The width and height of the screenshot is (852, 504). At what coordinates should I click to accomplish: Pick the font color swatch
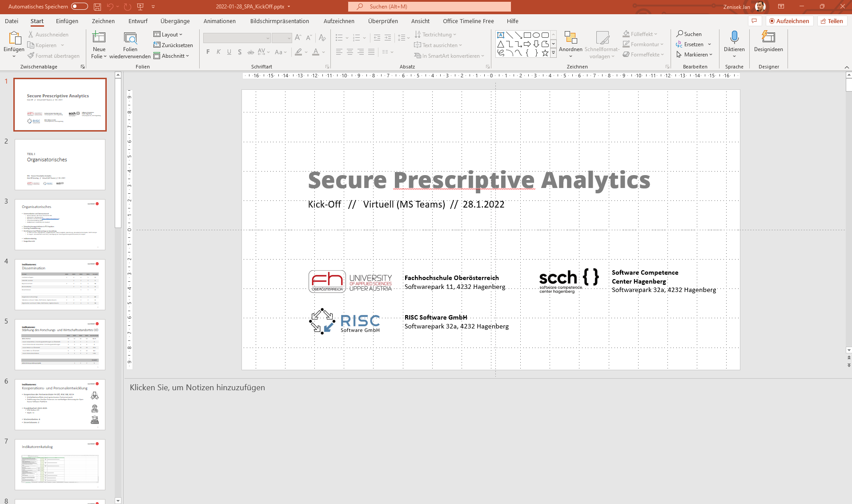[316, 52]
